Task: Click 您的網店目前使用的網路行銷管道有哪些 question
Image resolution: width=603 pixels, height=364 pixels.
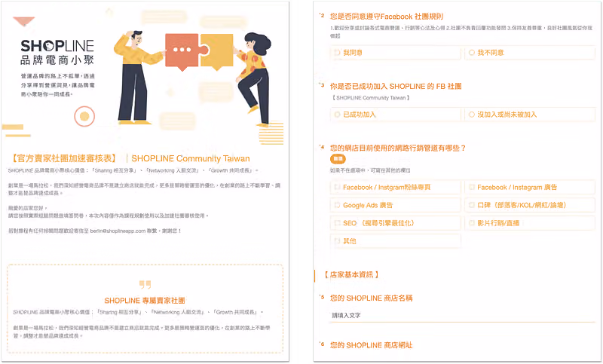Action: [398, 148]
